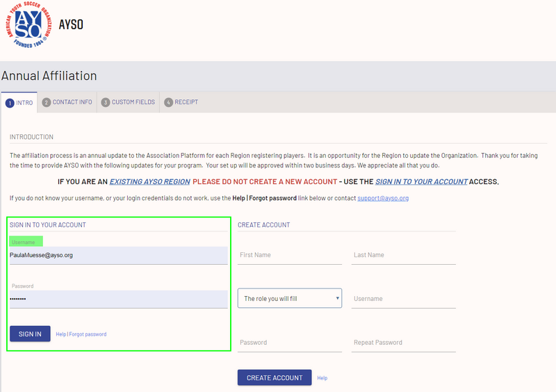Image resolution: width=556 pixels, height=392 pixels.
Task: Click the Repeat Password field
Action: 403,343
